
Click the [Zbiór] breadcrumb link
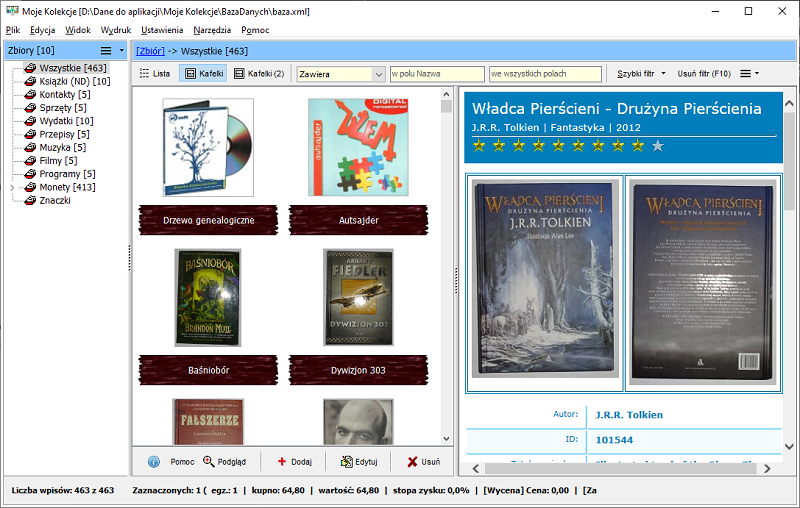pos(150,51)
